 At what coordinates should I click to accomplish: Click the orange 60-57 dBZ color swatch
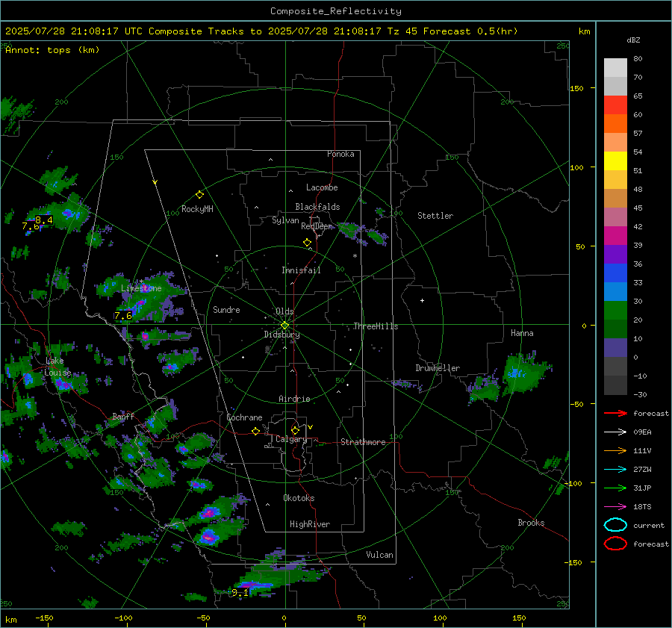615,124
